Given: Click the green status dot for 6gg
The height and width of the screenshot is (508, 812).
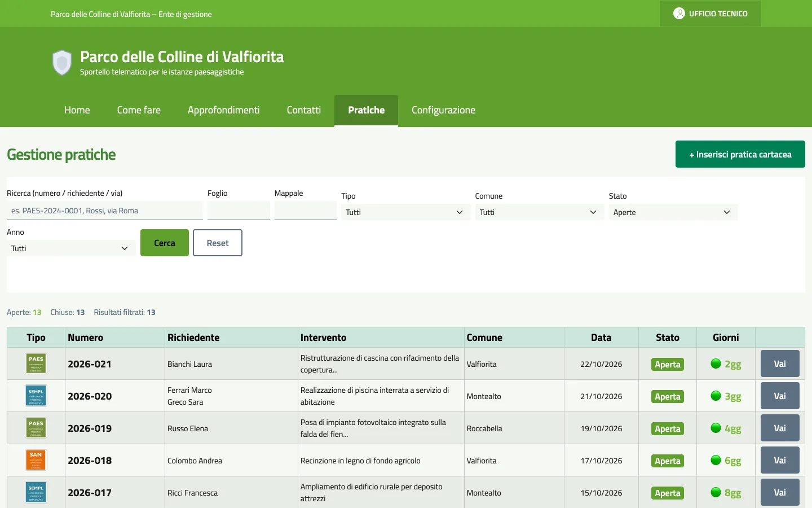Looking at the screenshot, I should [x=716, y=460].
